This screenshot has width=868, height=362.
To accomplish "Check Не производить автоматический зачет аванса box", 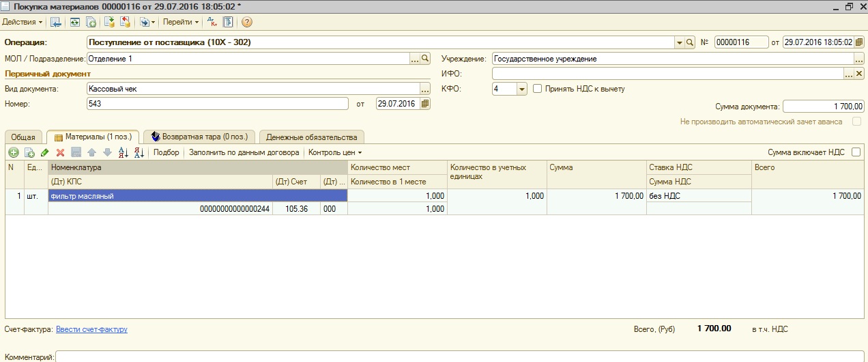I will point(856,122).
